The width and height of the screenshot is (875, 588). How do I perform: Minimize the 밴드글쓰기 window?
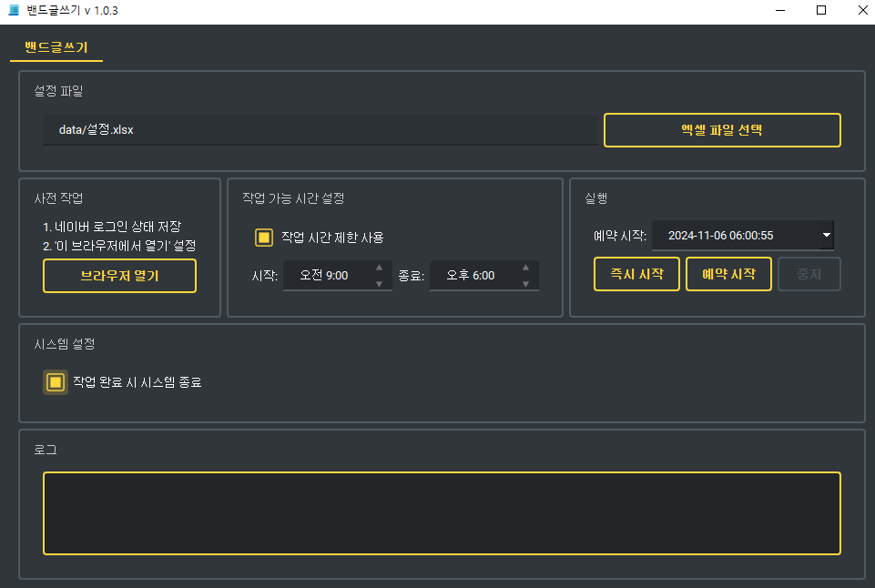(780, 11)
